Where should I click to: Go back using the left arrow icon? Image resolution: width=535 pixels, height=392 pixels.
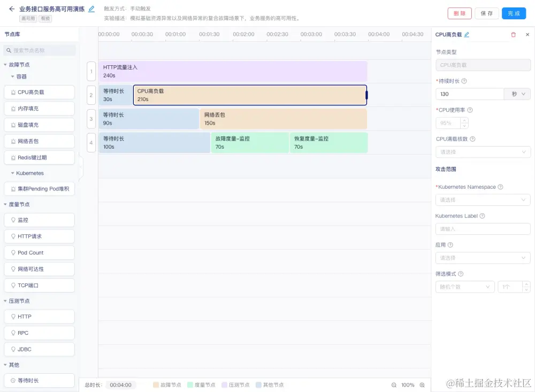(x=12, y=9)
